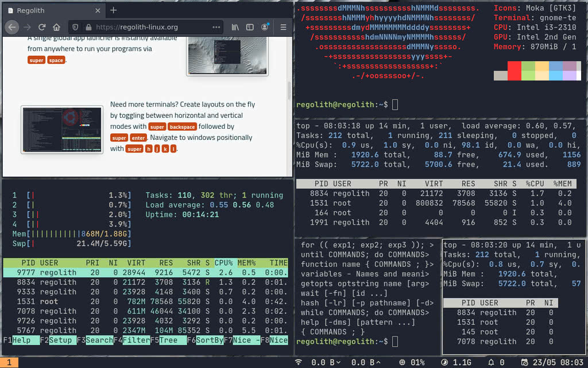
Task: Sort htop by VIRT column header
Action: (136, 263)
